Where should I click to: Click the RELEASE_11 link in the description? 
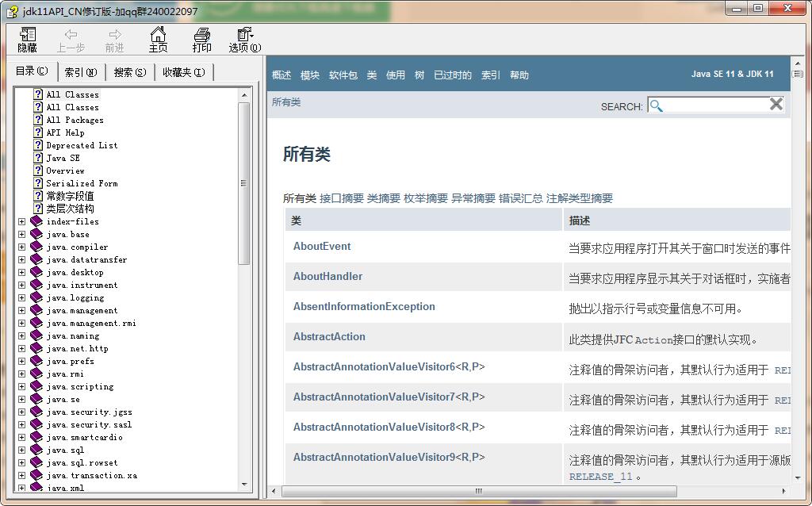[x=600, y=477]
